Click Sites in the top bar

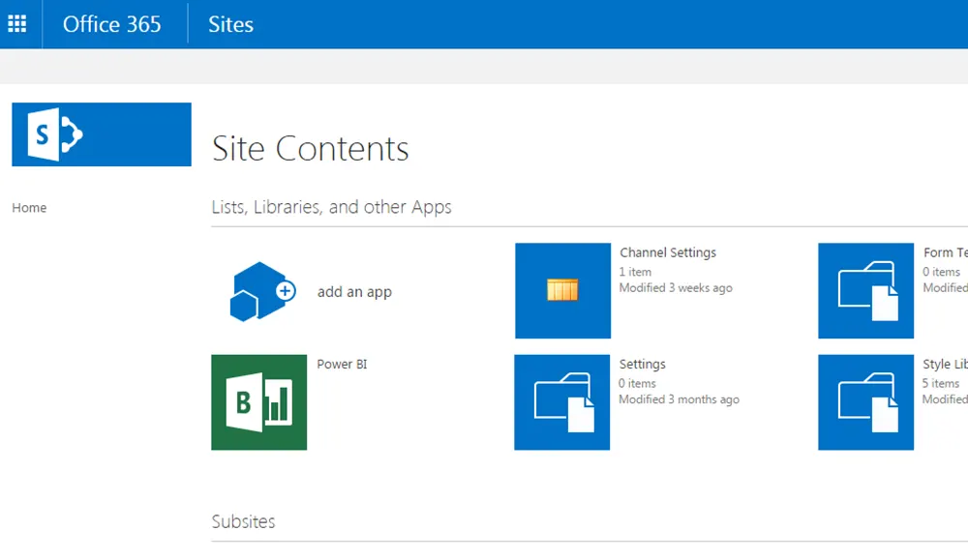pyautogui.click(x=231, y=24)
